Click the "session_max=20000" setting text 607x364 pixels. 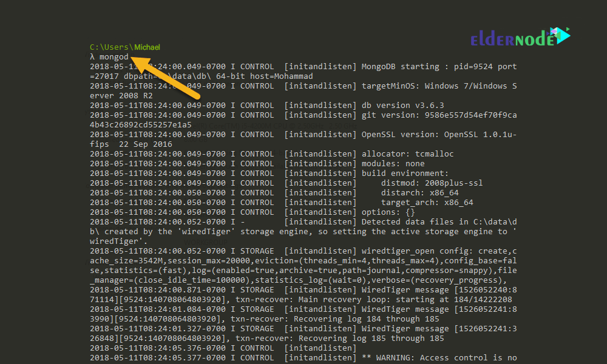click(x=209, y=261)
